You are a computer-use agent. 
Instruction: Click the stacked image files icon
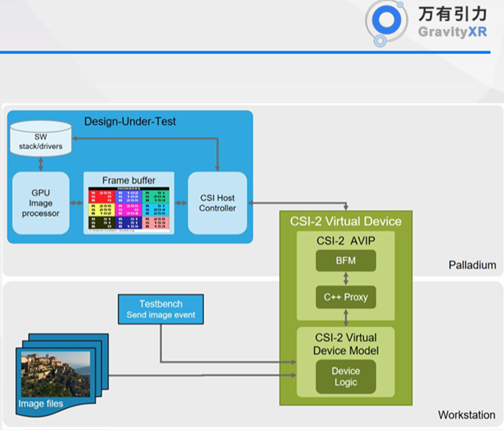59,375
